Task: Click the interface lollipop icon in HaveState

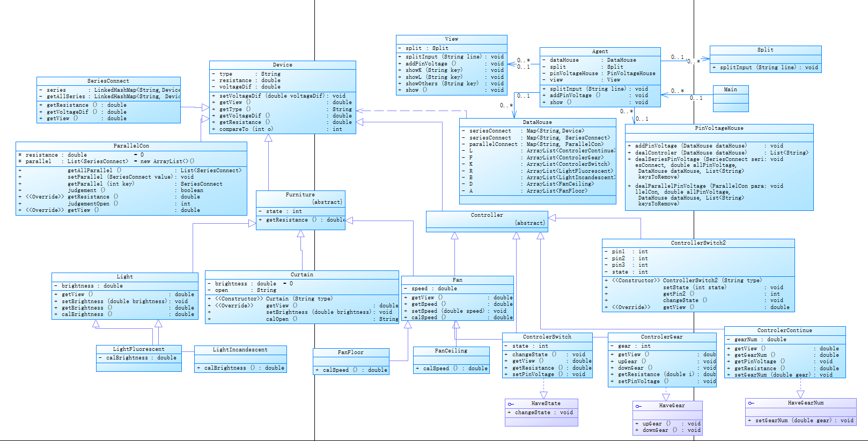Action: click(x=511, y=404)
